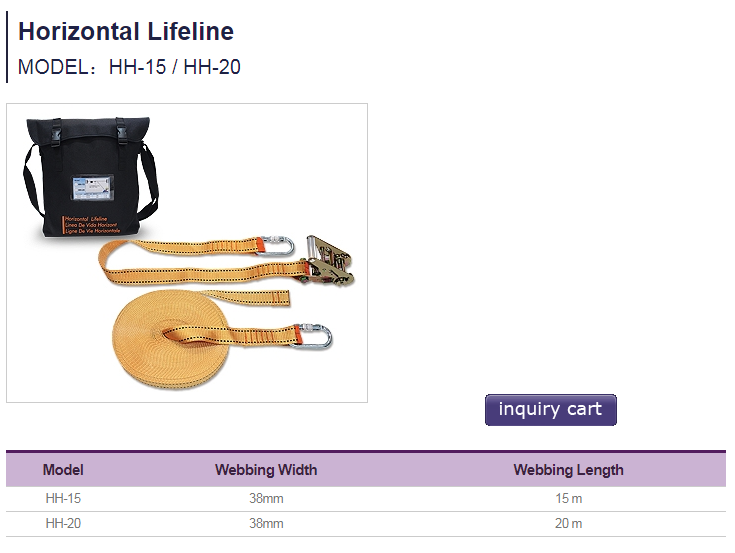This screenshot has width=735, height=553.
Task: Select the MODEL HH-15 / HH-20 text
Action: coord(129,67)
